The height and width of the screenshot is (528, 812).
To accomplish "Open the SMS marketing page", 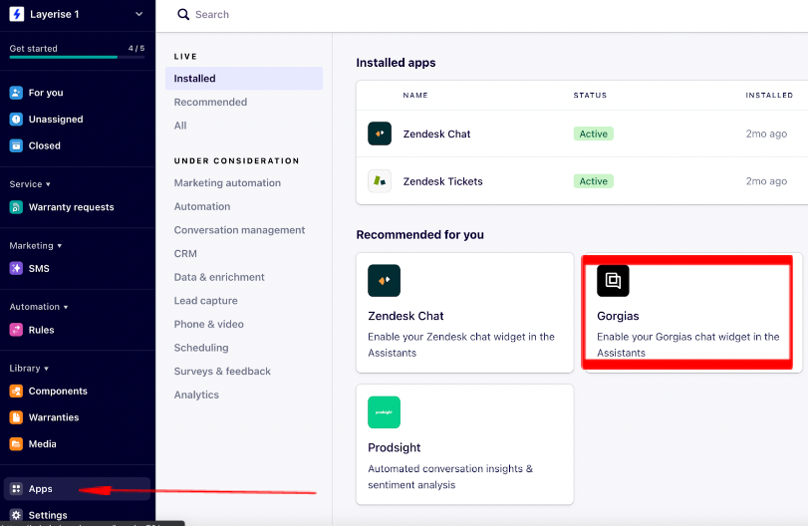I will [39, 268].
